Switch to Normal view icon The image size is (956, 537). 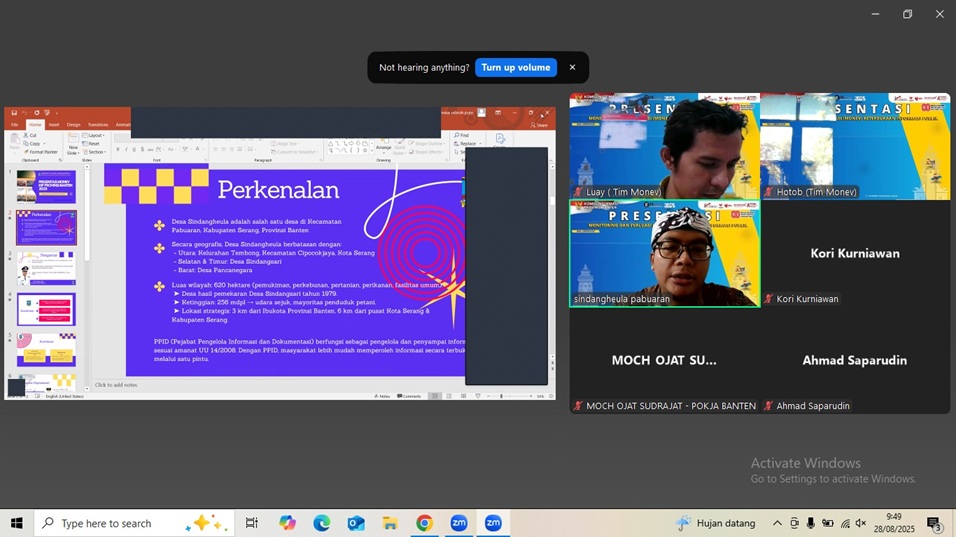435,396
